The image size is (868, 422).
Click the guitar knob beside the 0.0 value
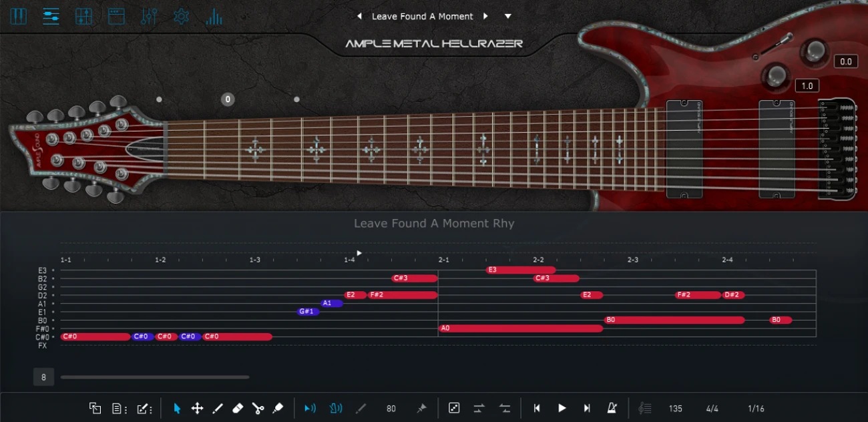pyautogui.click(x=815, y=52)
